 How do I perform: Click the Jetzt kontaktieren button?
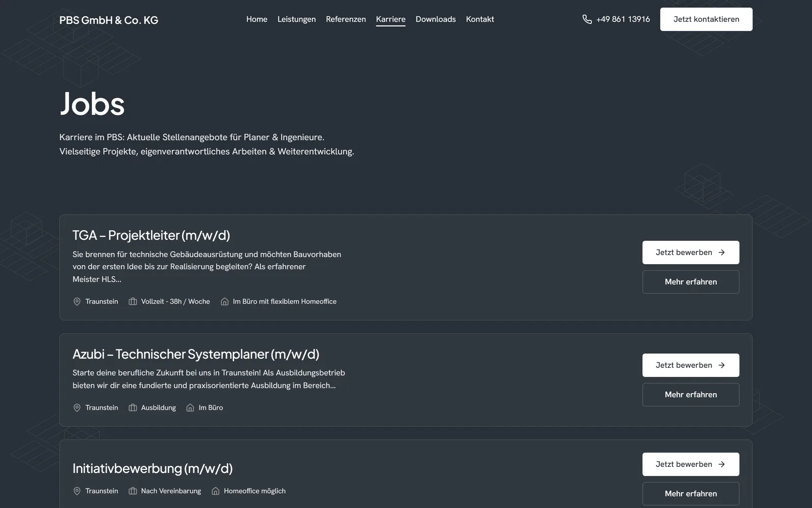[706, 19]
